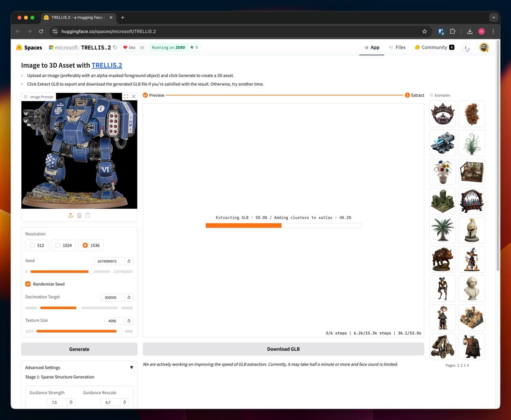511x420 pixels.
Task: Select the palm tree example thumbnail
Action: point(442,230)
